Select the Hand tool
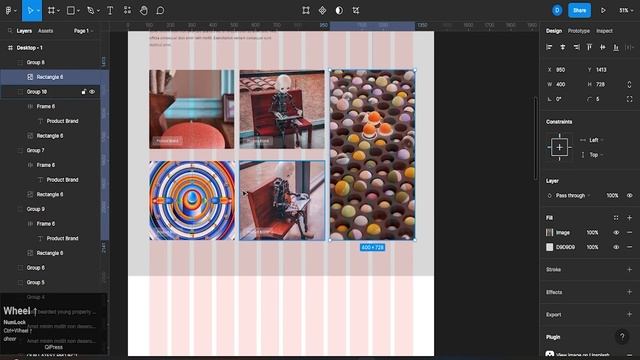 (144, 11)
